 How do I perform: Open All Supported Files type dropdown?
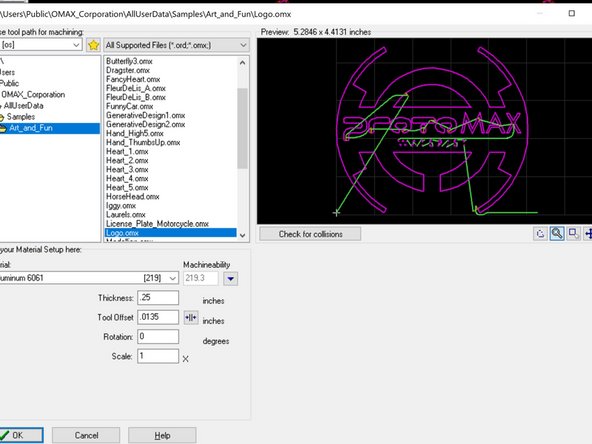pos(176,45)
